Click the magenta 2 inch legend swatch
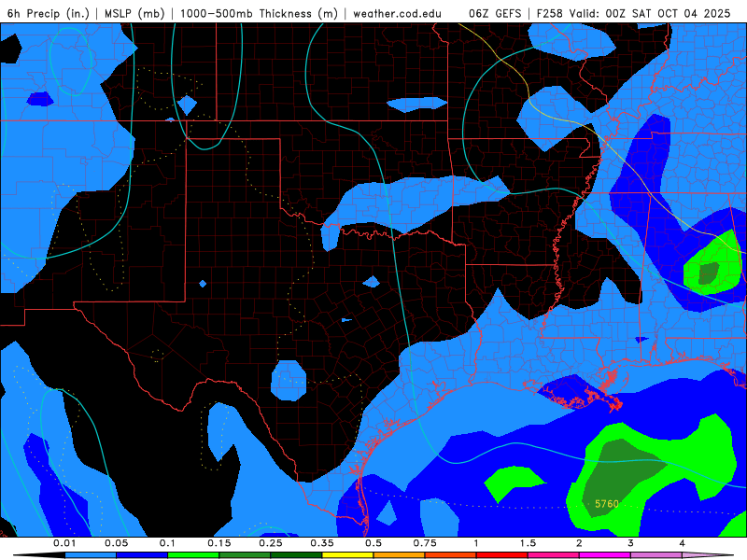The width and height of the screenshot is (747, 560). click(605, 555)
